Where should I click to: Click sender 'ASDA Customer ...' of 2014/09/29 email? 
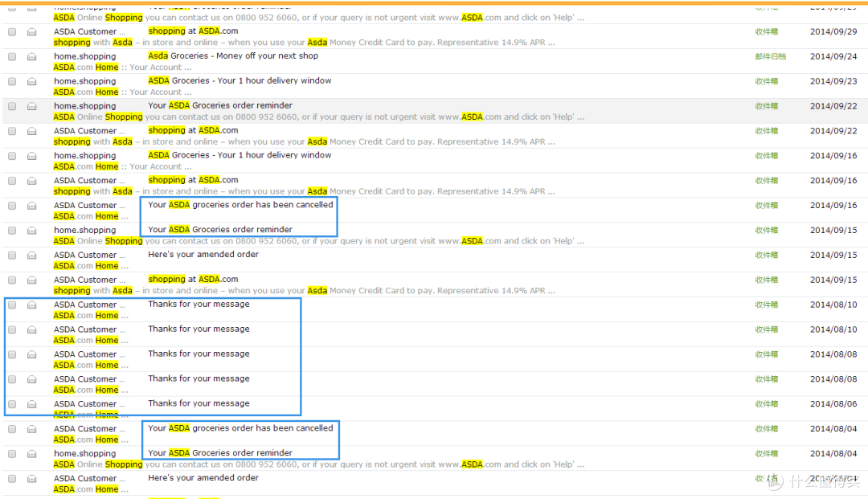[90, 31]
